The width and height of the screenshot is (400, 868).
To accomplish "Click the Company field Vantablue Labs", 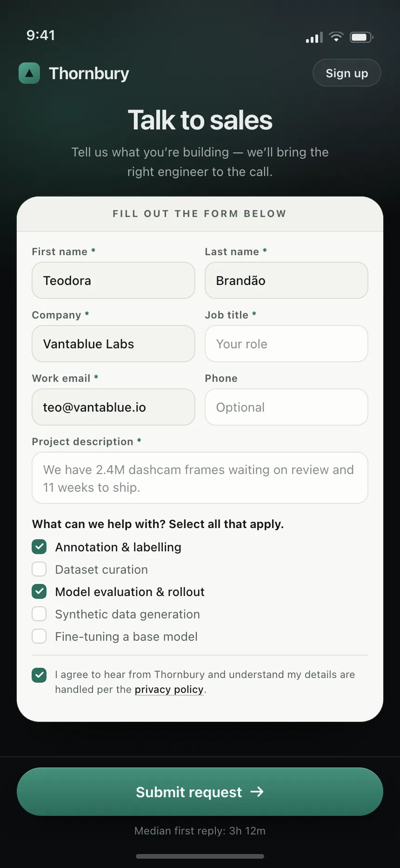I will [113, 344].
